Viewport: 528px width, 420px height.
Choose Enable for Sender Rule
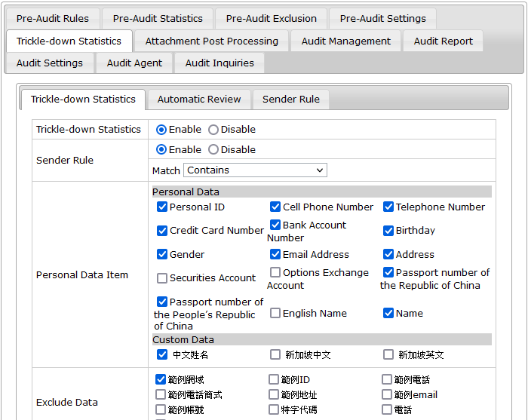tap(161, 150)
